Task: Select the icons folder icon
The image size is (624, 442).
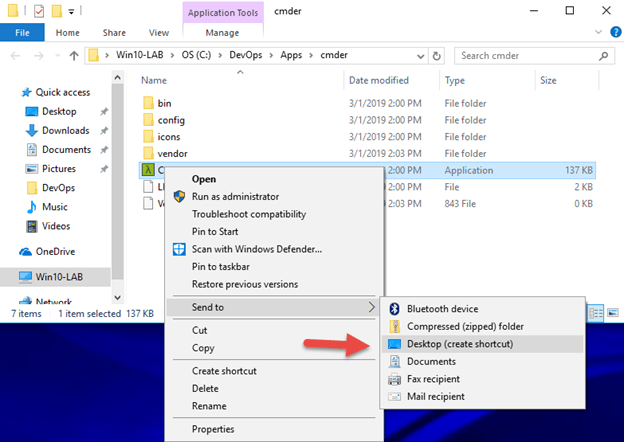Action: pyautogui.click(x=148, y=136)
